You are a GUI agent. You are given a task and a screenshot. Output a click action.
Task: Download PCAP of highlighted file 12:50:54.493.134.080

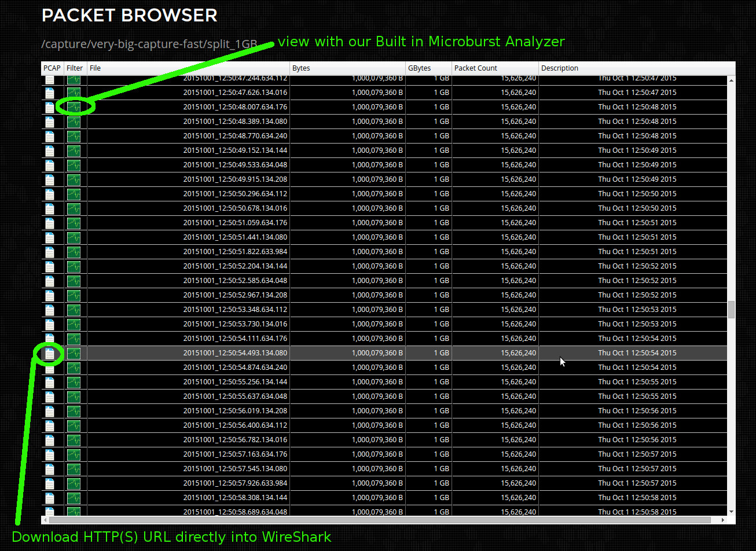(x=50, y=352)
